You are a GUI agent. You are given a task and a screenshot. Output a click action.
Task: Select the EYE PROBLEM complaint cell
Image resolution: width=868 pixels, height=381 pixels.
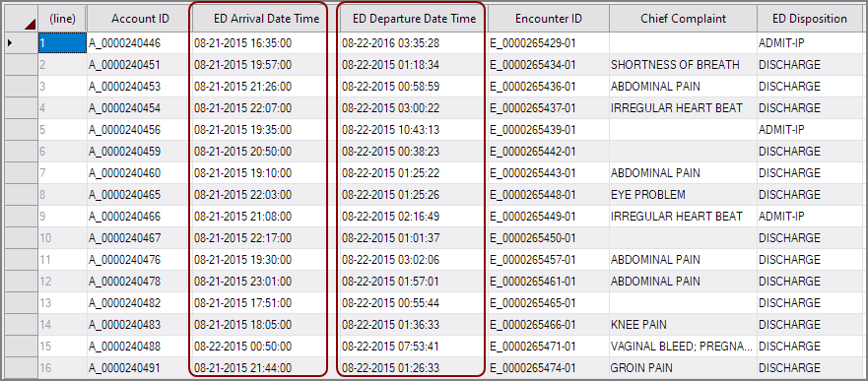pyautogui.click(x=683, y=195)
